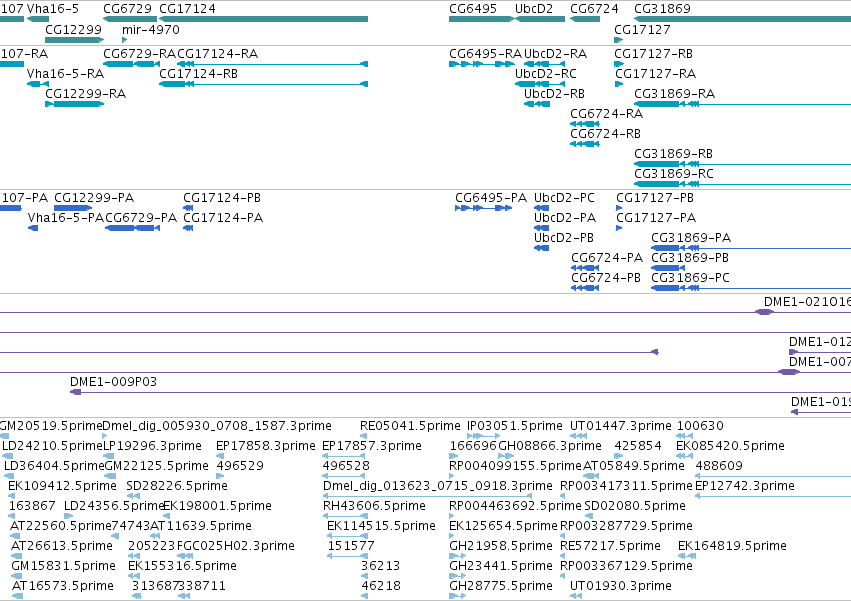
Task: Select protein CG6724-PB
Action: pyautogui.click(x=585, y=288)
